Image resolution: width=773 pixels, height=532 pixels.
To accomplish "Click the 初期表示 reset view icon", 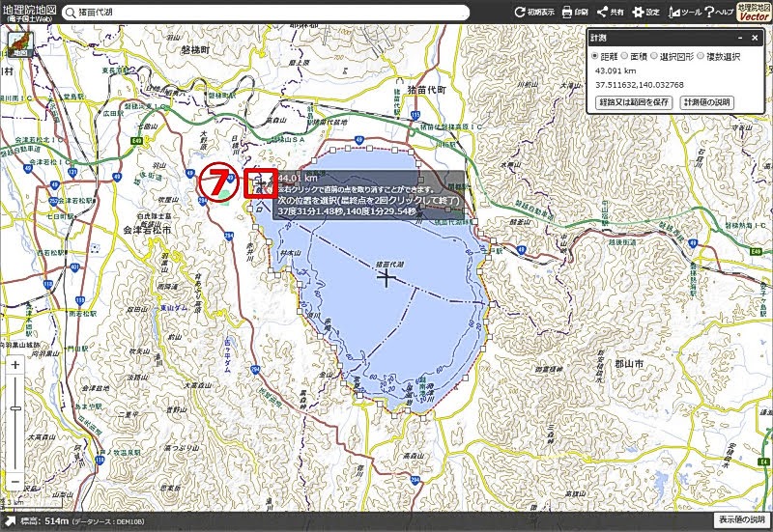I will [x=534, y=13].
